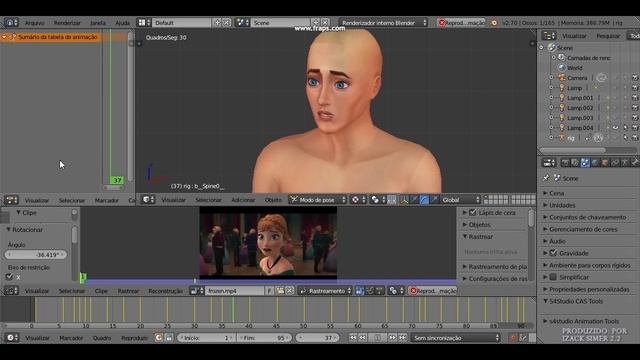Toggle the Gravidade checkbox

pos(553,253)
